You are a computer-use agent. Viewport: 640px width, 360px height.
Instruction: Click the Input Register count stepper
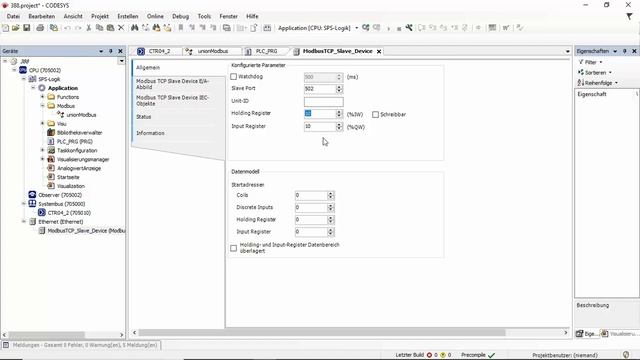339,127
